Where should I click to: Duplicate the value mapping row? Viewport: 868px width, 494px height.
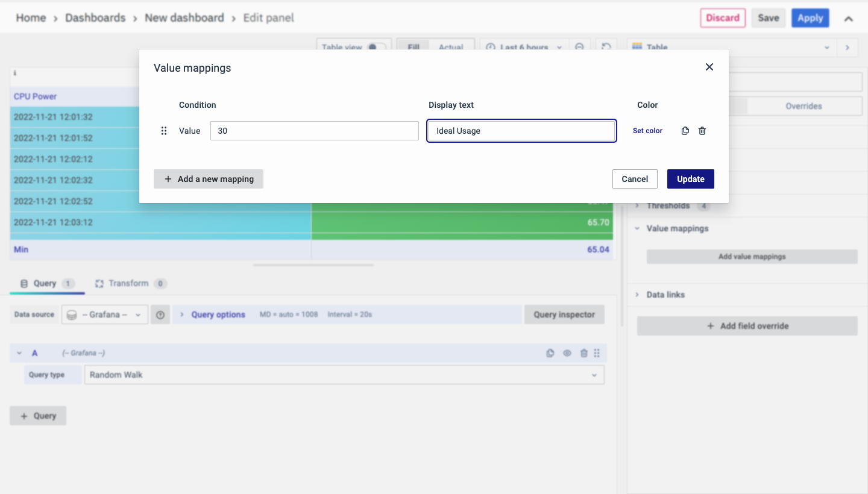685,131
